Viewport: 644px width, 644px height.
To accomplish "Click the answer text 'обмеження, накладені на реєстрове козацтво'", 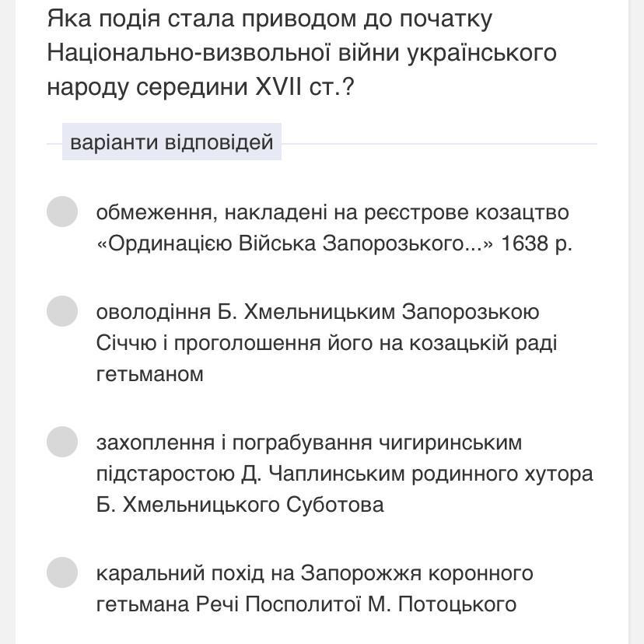I will (x=332, y=213).
